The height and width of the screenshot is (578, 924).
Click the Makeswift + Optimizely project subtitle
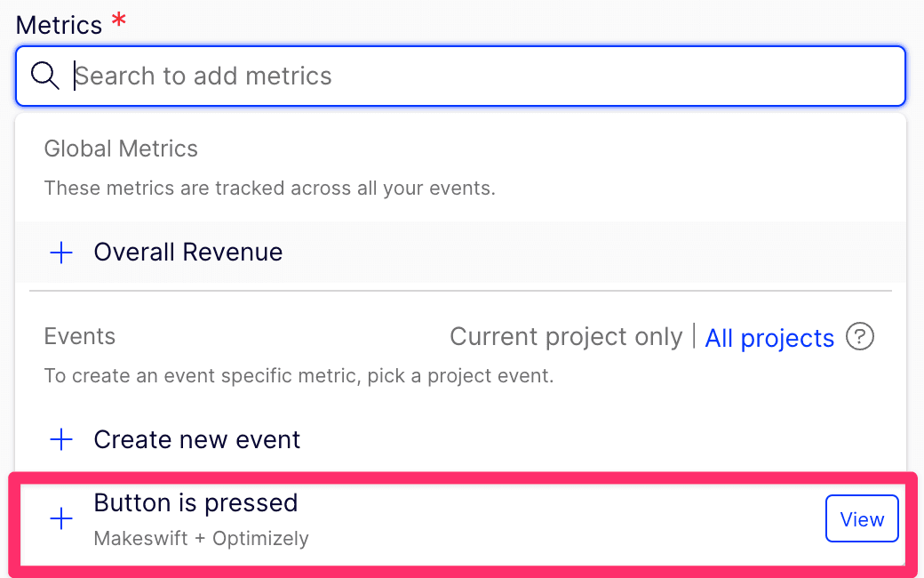click(201, 538)
